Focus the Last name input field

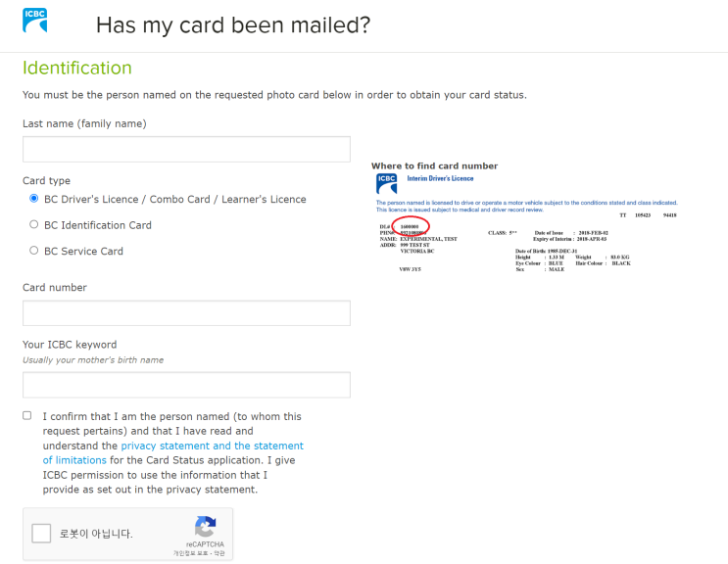pos(186,150)
